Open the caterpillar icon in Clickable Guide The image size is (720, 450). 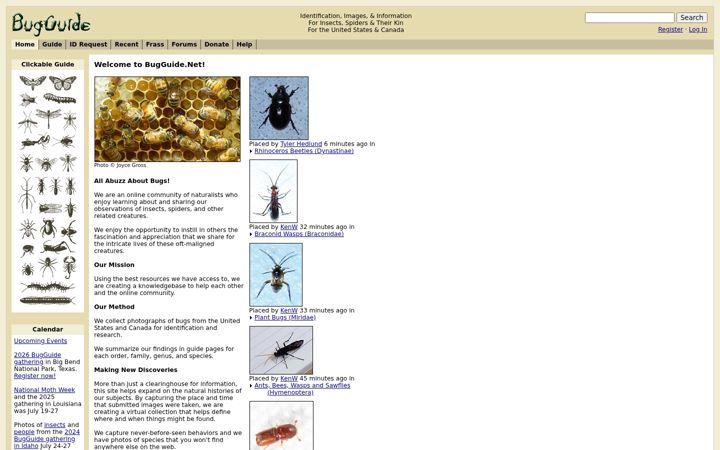point(60,98)
